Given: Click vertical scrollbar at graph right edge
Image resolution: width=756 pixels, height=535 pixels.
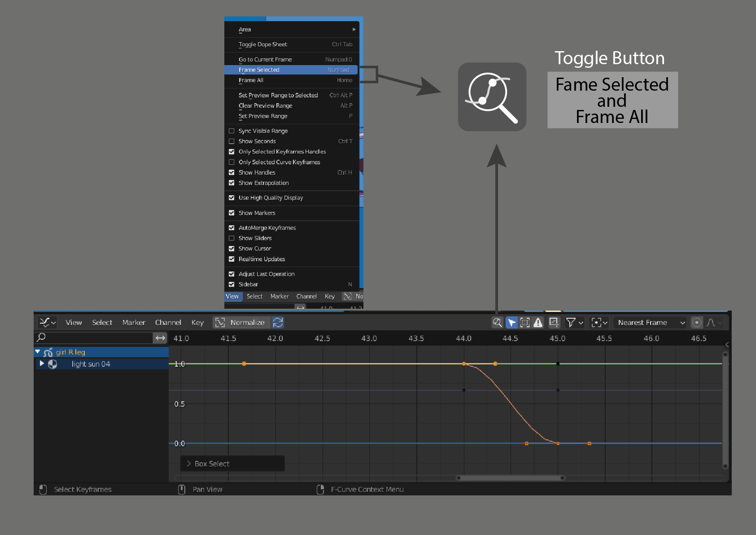Looking at the screenshot, I should click(725, 410).
